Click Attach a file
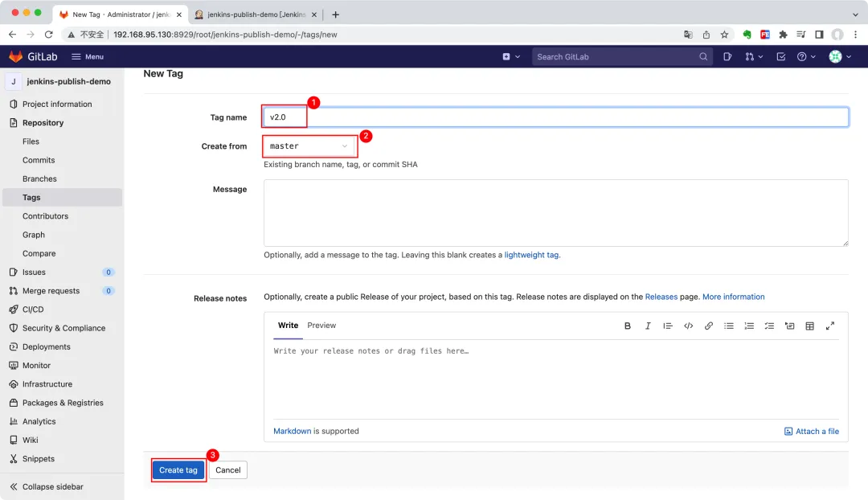Viewport: 868px width, 500px height. 812,432
